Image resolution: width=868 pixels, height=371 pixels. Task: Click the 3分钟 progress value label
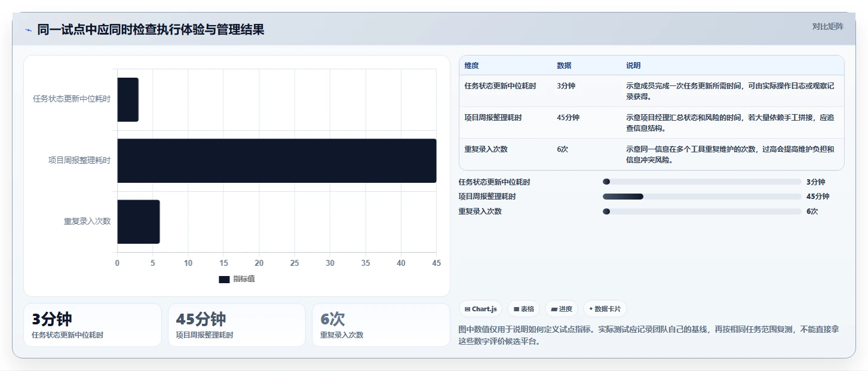[x=815, y=182]
